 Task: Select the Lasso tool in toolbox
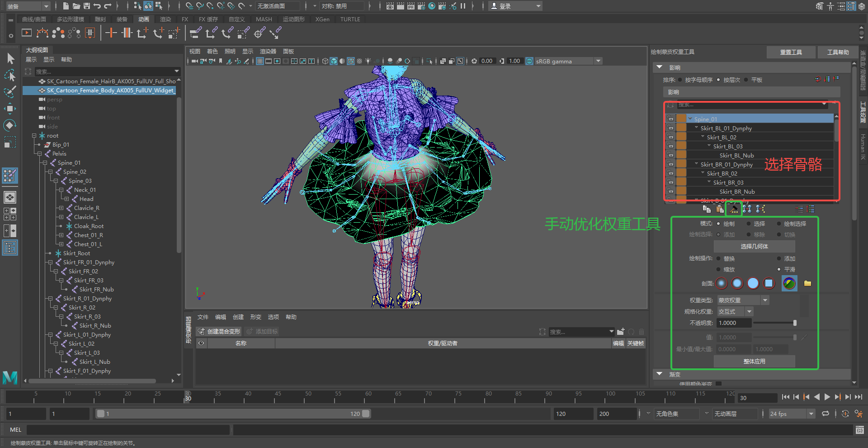(10, 75)
